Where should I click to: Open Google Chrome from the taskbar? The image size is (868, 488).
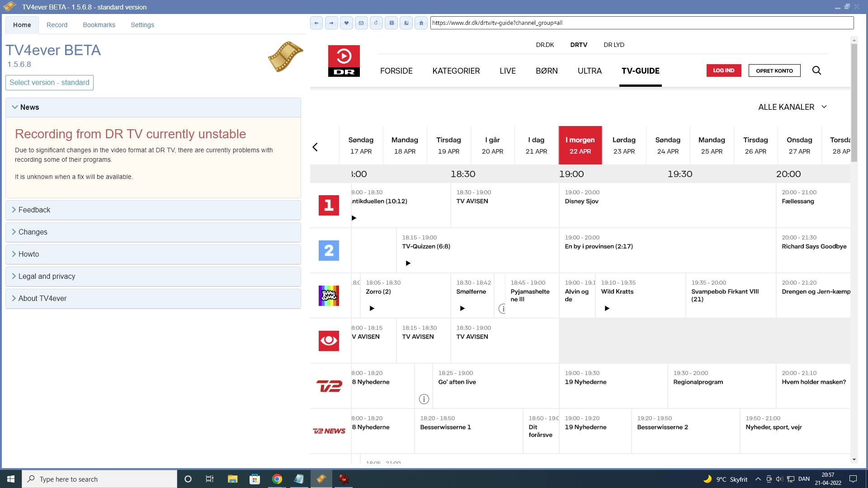277,479
